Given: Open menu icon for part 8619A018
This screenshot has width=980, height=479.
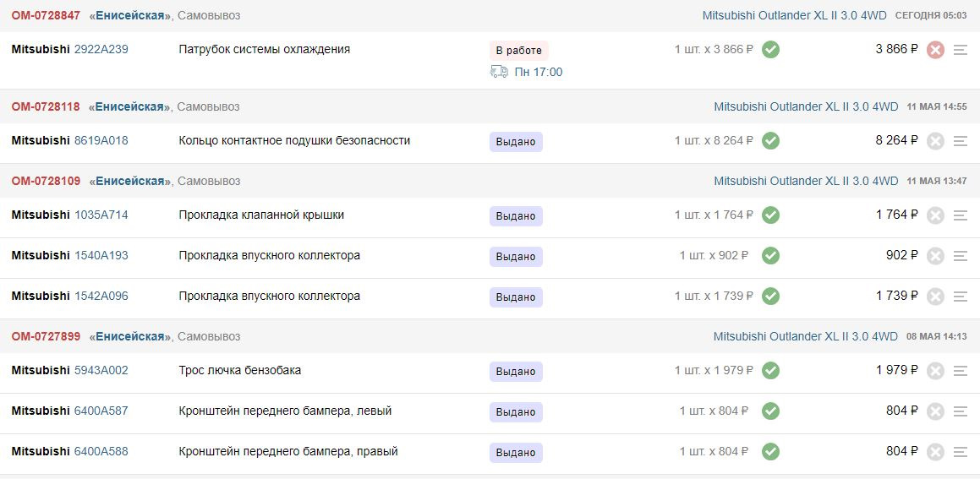Looking at the screenshot, I should tap(960, 141).
